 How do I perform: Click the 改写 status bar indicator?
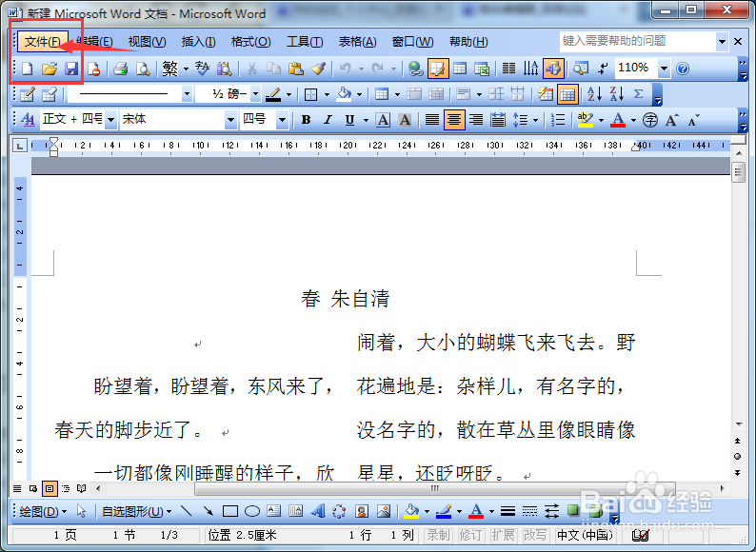tap(535, 535)
